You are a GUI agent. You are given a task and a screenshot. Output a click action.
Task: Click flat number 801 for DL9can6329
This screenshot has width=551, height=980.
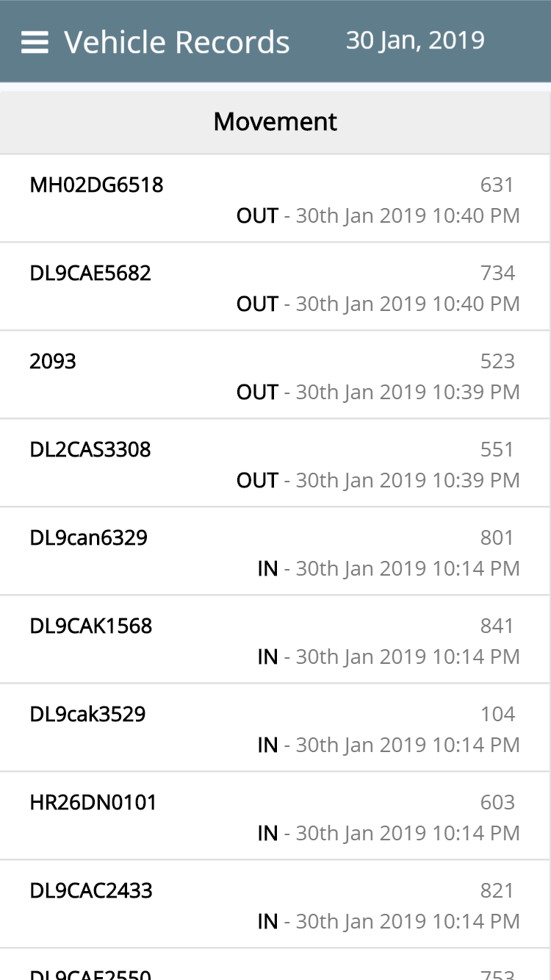[x=497, y=537]
